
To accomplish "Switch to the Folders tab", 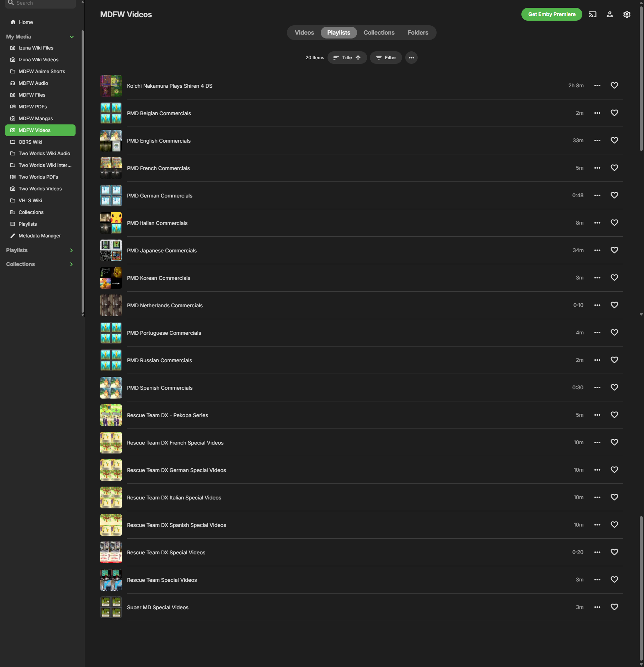I will (418, 33).
